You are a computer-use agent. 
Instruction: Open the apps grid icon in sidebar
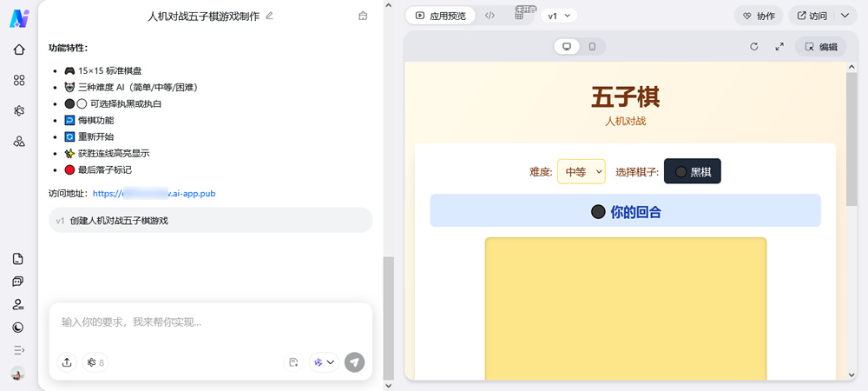pyautogui.click(x=19, y=80)
